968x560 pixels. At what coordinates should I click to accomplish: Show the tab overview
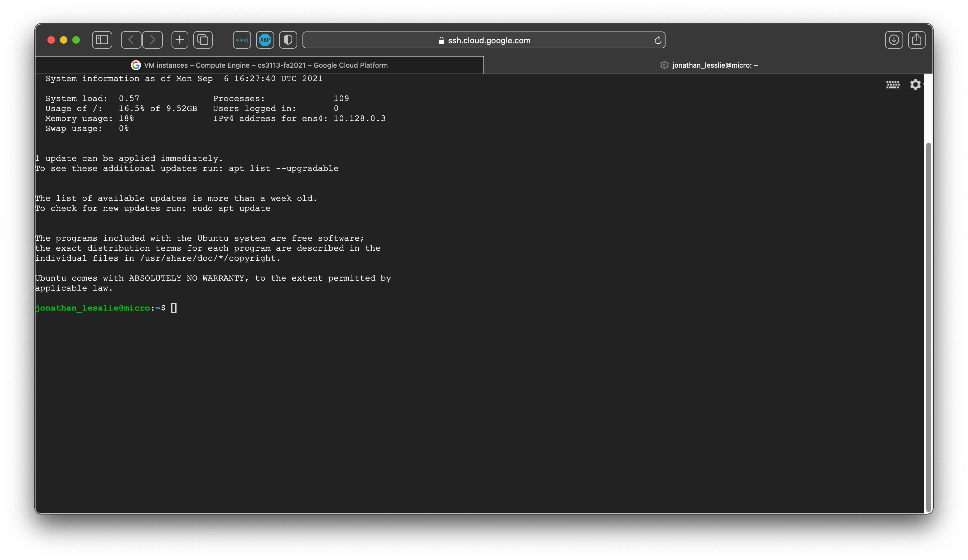(203, 40)
